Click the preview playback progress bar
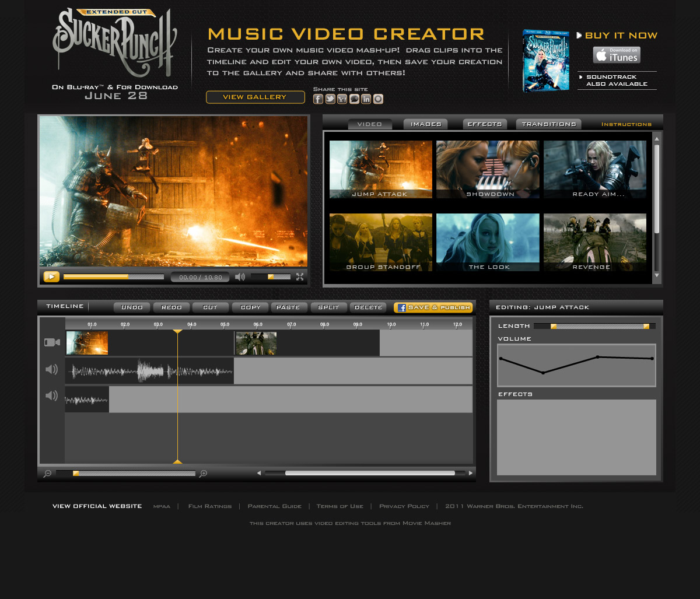This screenshot has width=700, height=599. (x=114, y=277)
